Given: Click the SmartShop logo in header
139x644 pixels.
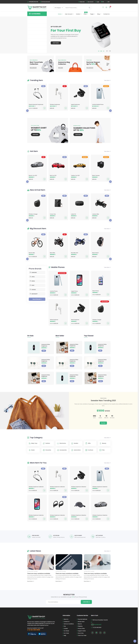Looking at the screenshot, I should (x=37, y=7).
